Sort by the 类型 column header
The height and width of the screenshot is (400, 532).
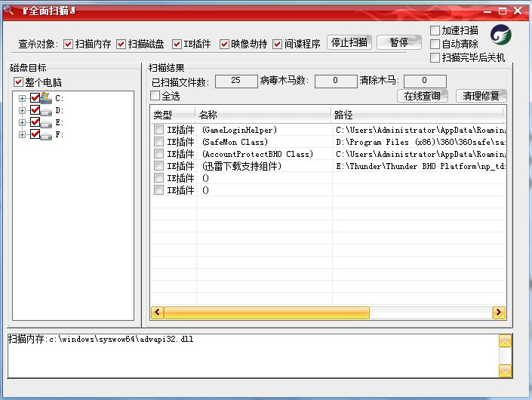coord(173,115)
